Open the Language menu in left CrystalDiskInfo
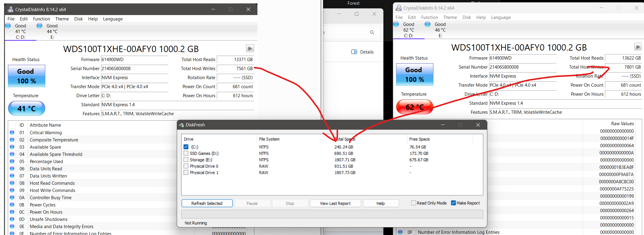644x235 pixels. click(x=113, y=19)
